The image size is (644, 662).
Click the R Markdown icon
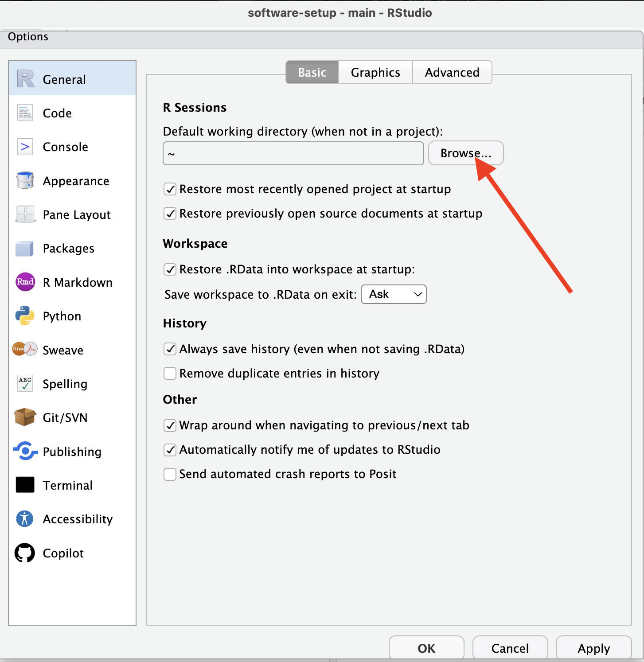[25, 282]
